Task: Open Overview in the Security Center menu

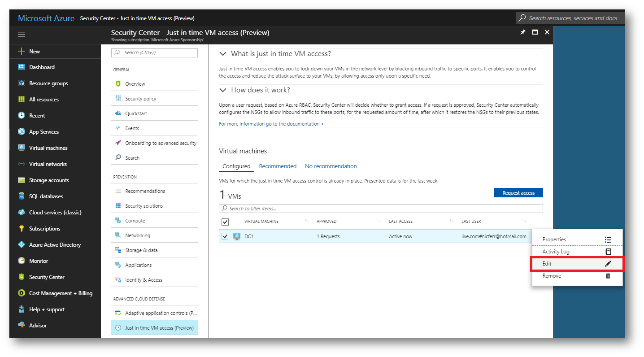Action: click(154, 84)
